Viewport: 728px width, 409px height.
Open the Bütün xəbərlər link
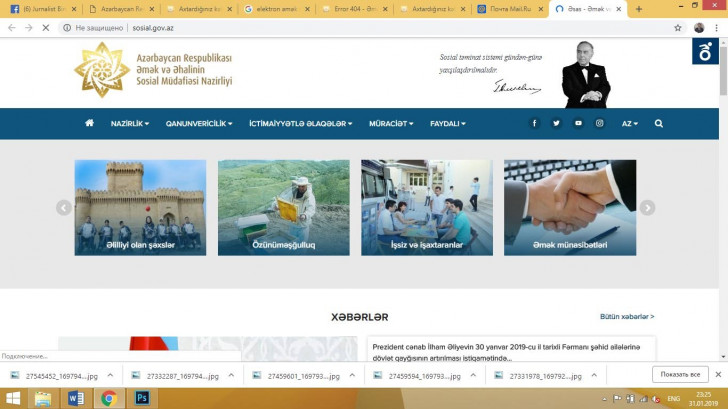click(627, 317)
